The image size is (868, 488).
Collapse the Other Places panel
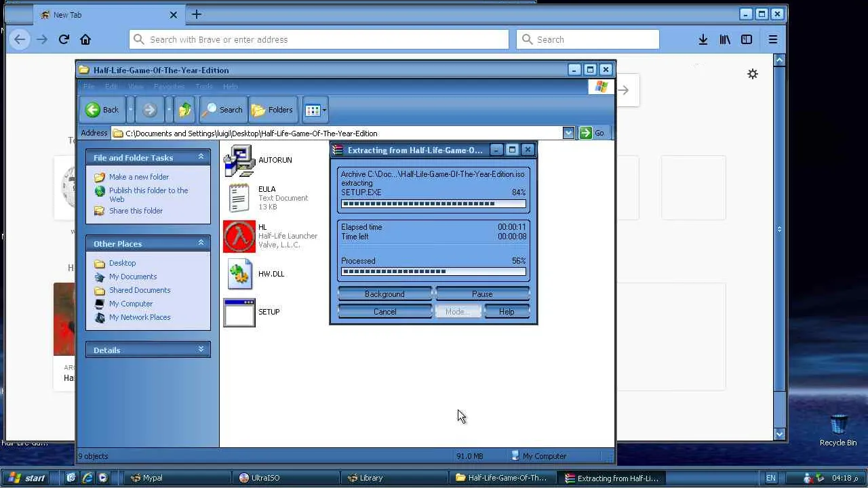point(201,243)
